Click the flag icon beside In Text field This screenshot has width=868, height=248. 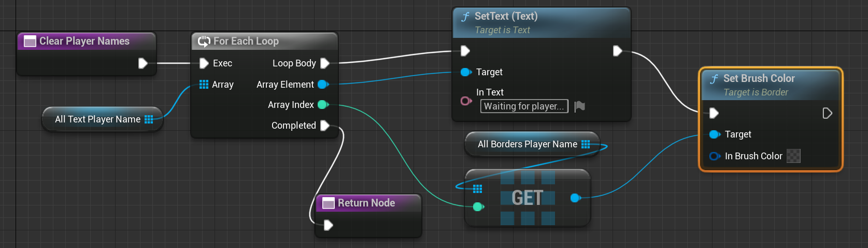pyautogui.click(x=580, y=106)
